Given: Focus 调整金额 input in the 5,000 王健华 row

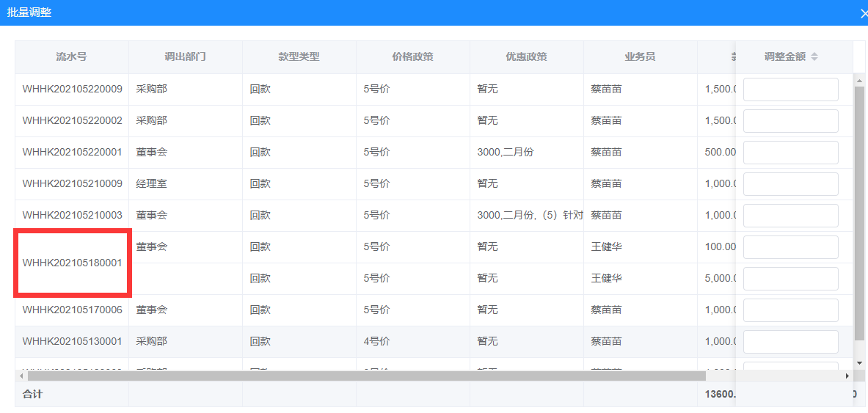Looking at the screenshot, I should [790, 279].
